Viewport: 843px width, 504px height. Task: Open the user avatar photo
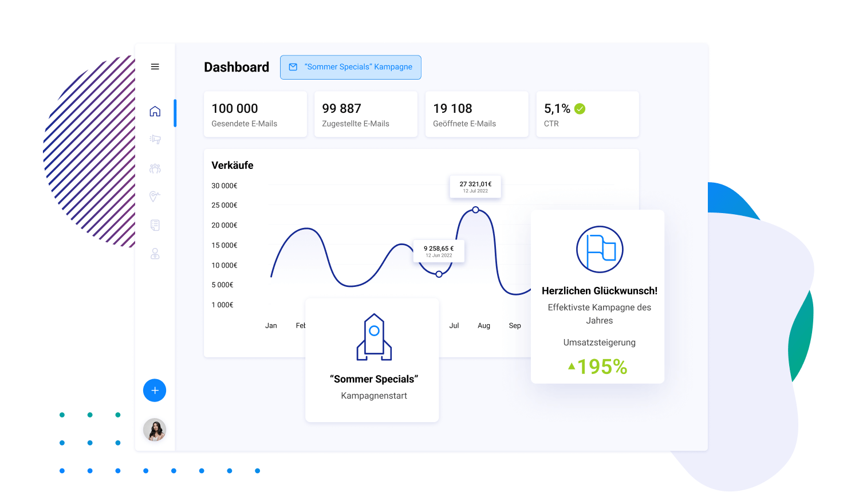(155, 430)
